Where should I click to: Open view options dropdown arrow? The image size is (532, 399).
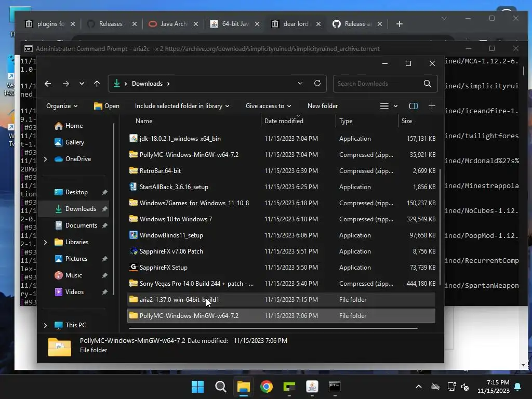(395, 106)
